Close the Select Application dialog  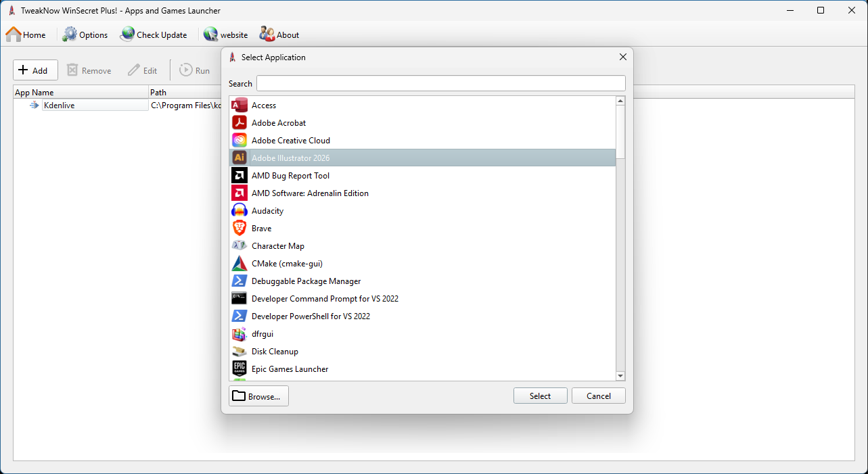[622, 57]
